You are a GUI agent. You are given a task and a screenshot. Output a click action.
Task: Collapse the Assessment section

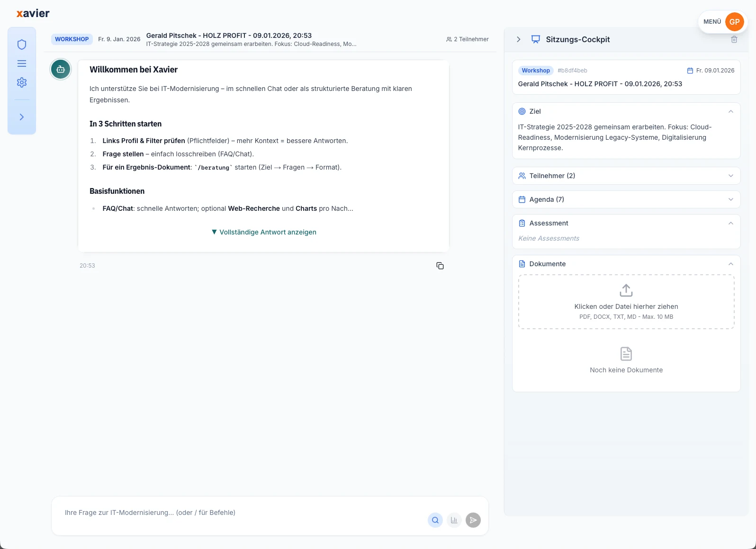click(730, 224)
